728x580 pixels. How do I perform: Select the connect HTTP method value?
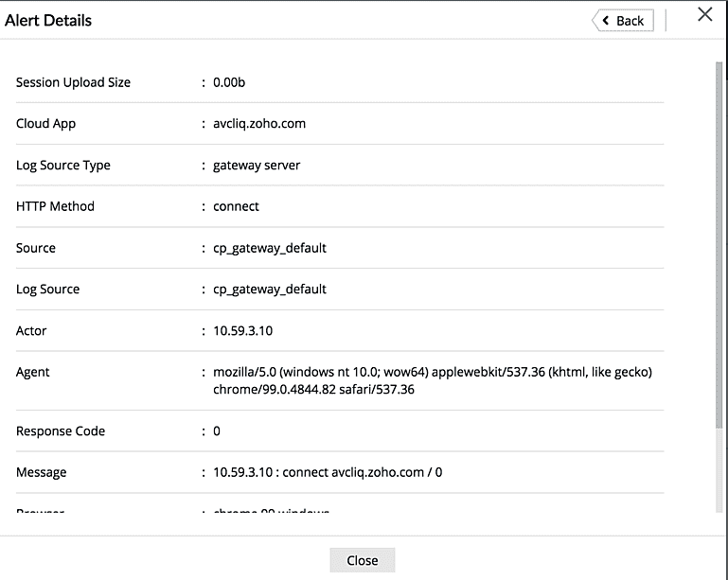click(x=236, y=206)
